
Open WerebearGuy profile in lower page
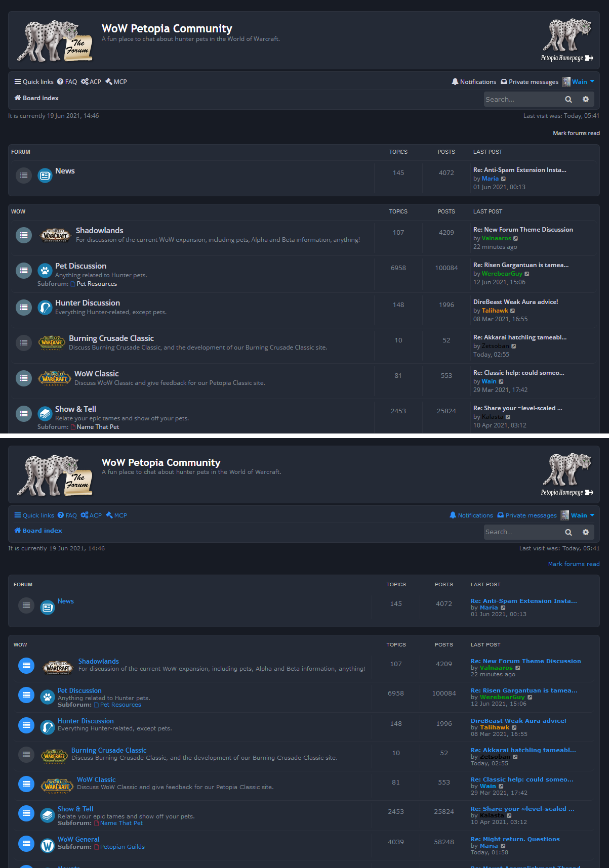pos(502,698)
